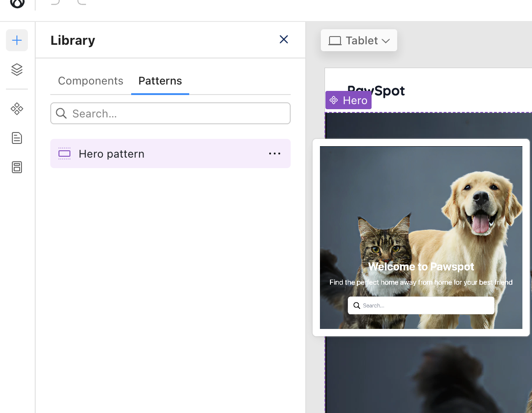Open the components diamond icon in sidebar
This screenshot has height=413, width=532.
[x=17, y=109]
